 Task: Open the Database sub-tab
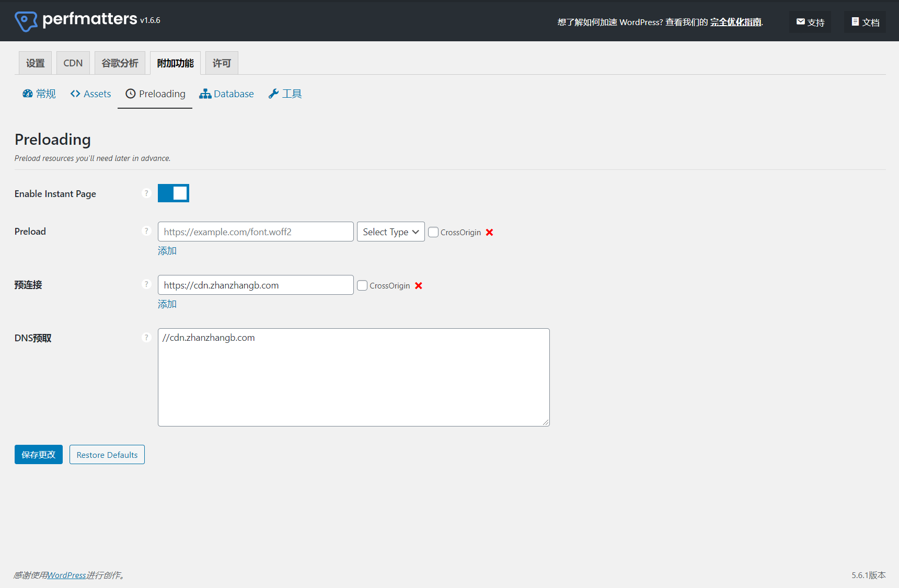click(226, 94)
